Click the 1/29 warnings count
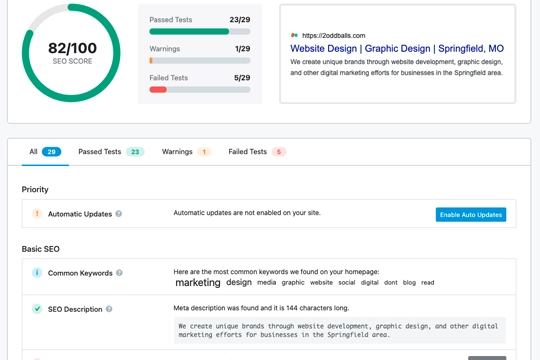Viewport: 540px width, 360px height. (x=242, y=49)
